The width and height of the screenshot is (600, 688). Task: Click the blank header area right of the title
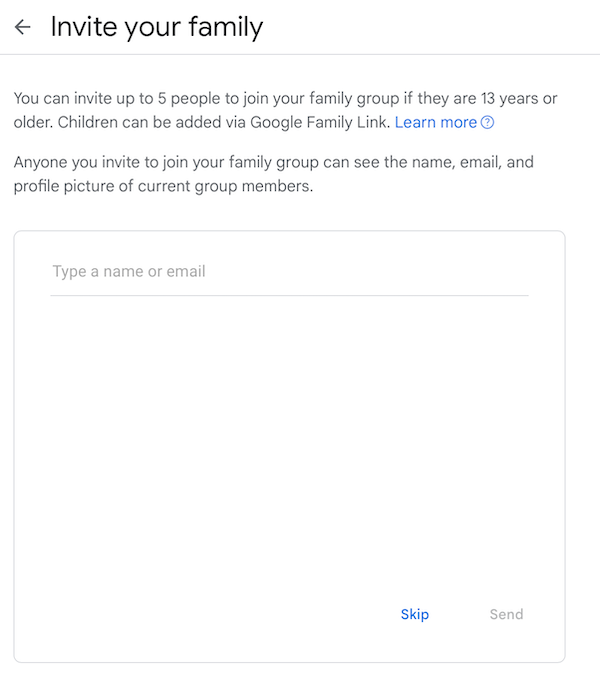(430, 27)
